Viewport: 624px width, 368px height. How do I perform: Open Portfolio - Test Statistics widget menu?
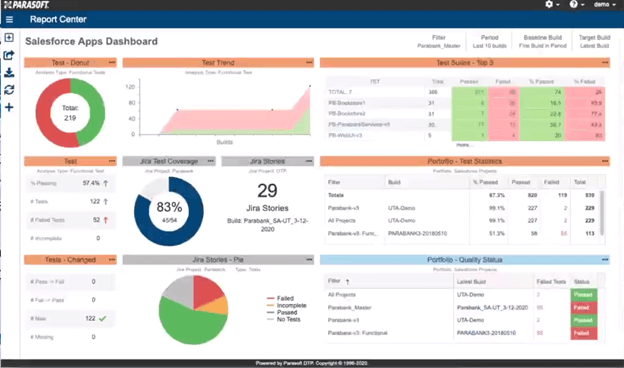(605, 161)
